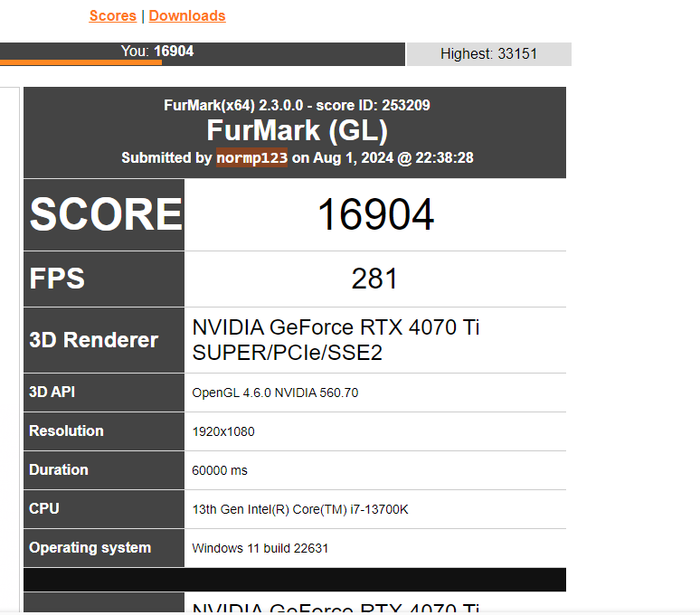Click the large score value 16904
This screenshot has height=615, width=700.
point(375,214)
